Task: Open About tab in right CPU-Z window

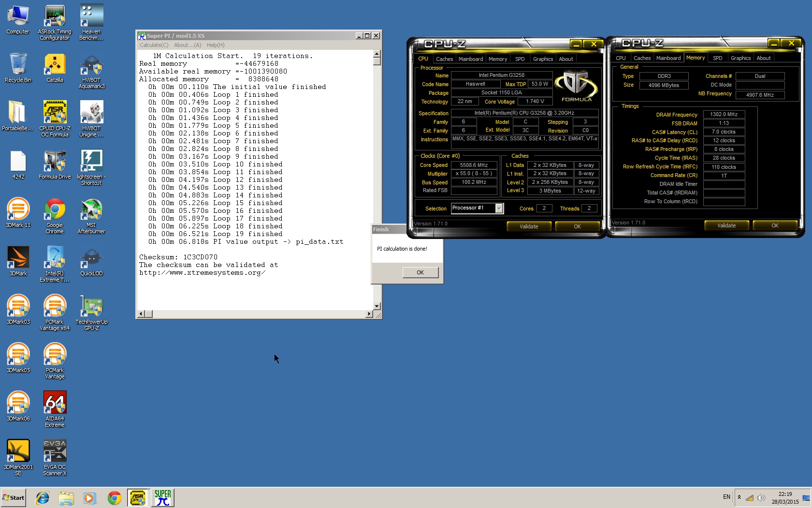Action: [764, 58]
